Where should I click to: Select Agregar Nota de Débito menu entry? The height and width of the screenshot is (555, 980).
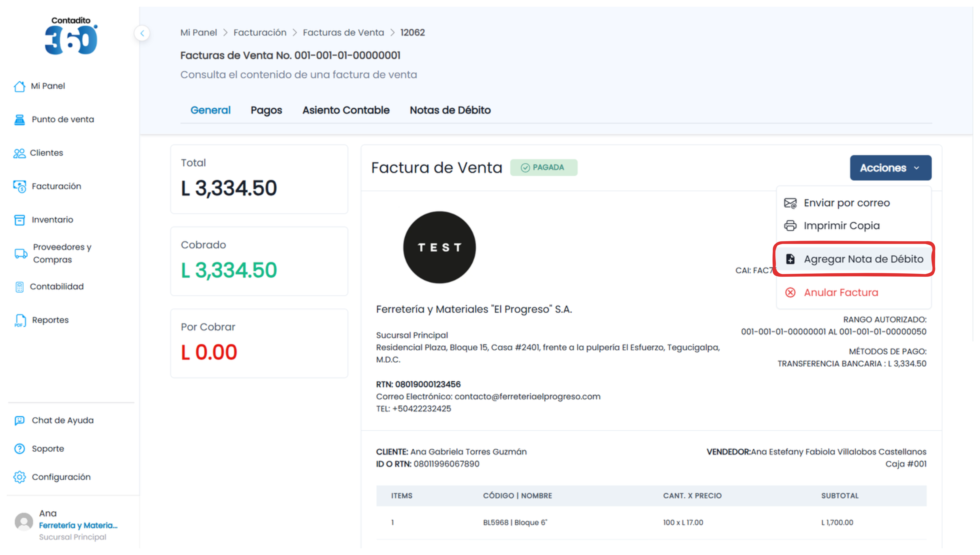[x=854, y=259]
